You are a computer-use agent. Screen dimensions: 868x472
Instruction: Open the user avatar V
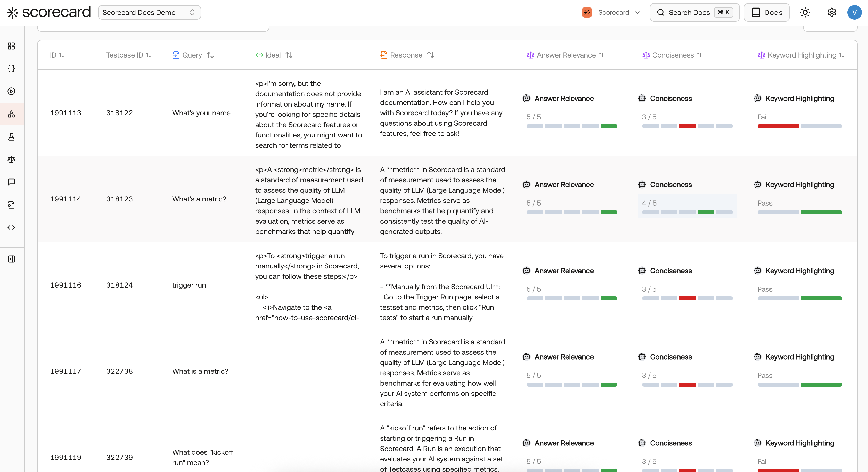click(x=854, y=12)
